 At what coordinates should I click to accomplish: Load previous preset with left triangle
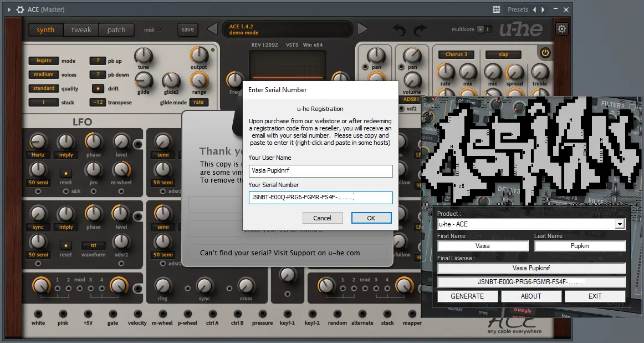click(x=212, y=29)
